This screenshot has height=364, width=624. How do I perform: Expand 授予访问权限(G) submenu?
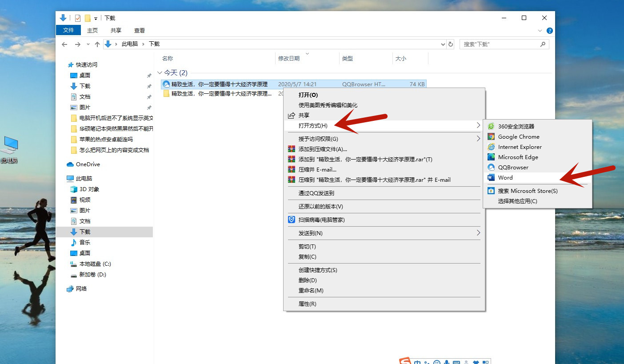point(384,139)
